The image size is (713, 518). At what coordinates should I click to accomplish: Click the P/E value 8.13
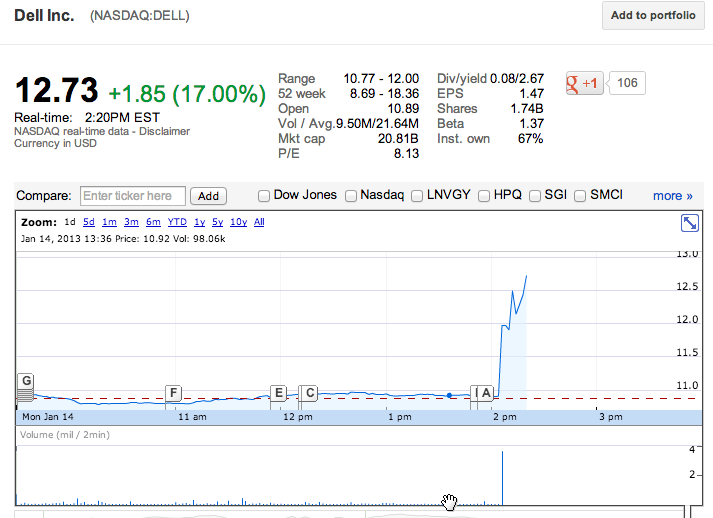406,154
